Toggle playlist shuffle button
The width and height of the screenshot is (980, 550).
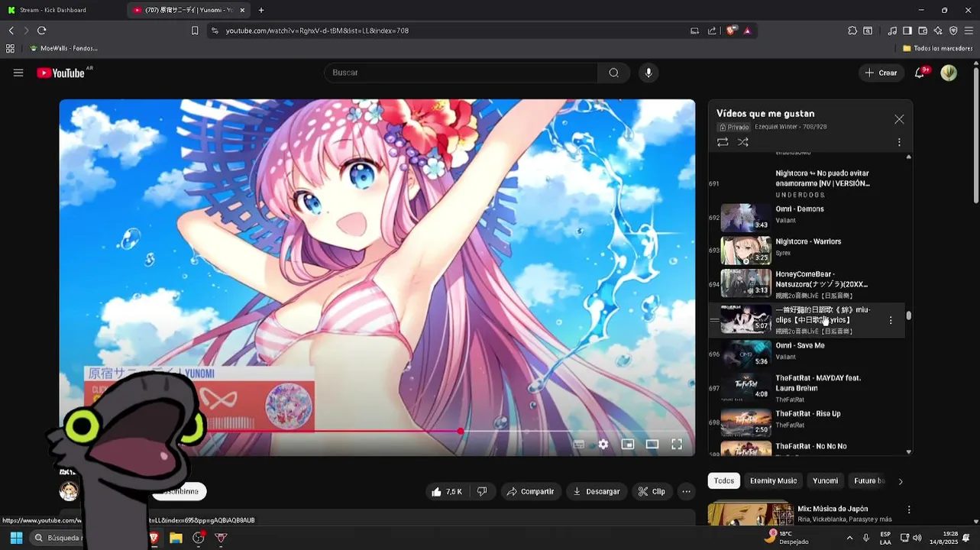[x=742, y=142]
